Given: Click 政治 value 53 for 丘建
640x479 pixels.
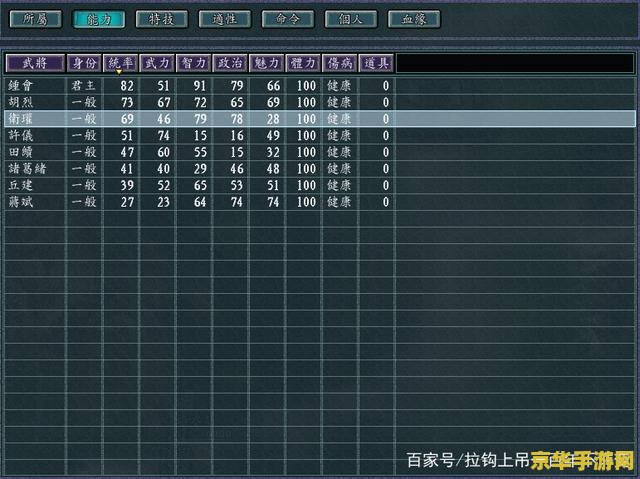Looking at the screenshot, I should (x=237, y=185).
